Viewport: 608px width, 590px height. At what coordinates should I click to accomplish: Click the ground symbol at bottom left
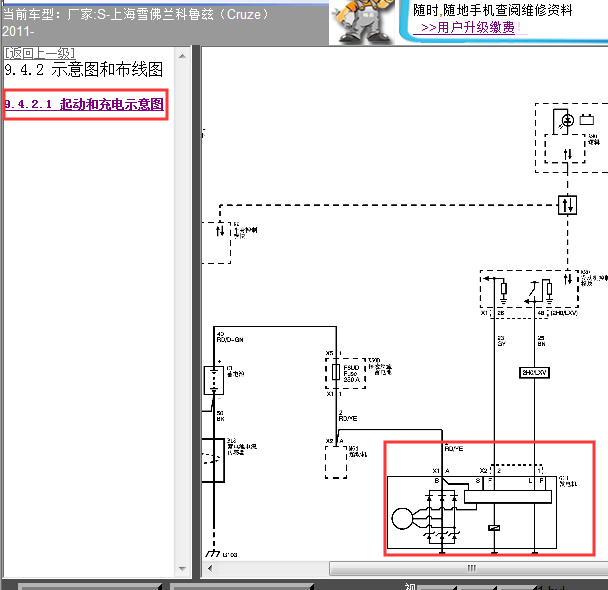[x=213, y=553]
